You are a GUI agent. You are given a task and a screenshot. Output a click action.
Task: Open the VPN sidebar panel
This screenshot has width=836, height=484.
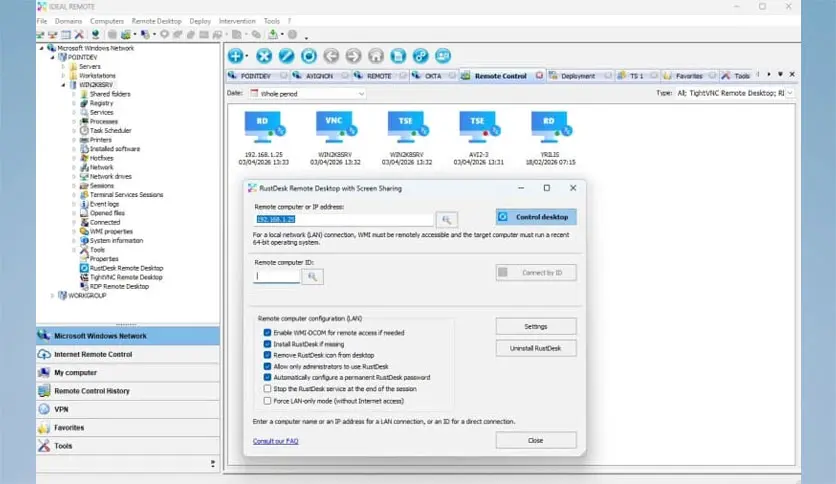click(x=128, y=409)
